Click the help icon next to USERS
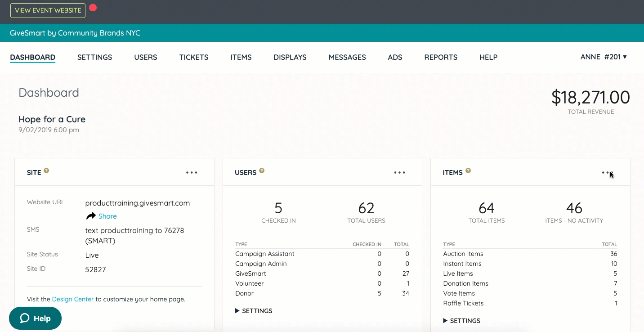 pyautogui.click(x=262, y=171)
